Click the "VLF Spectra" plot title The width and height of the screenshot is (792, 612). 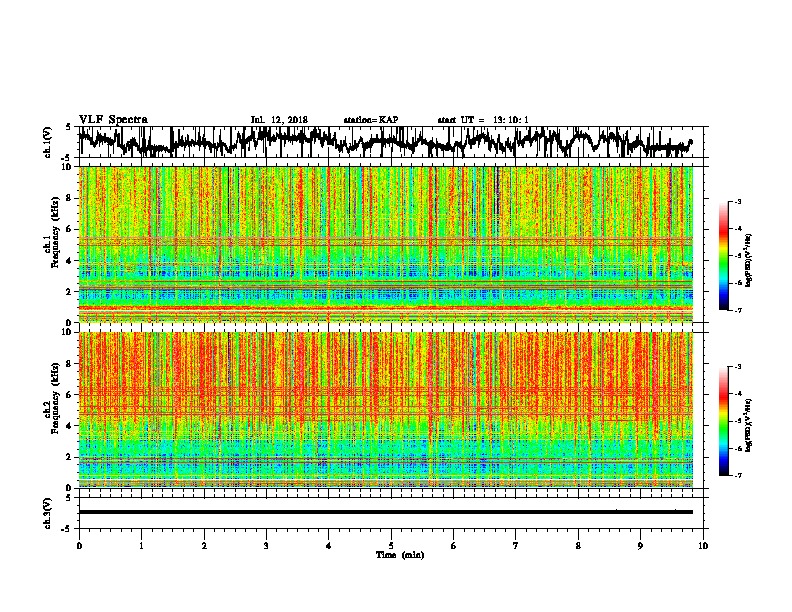[113, 120]
